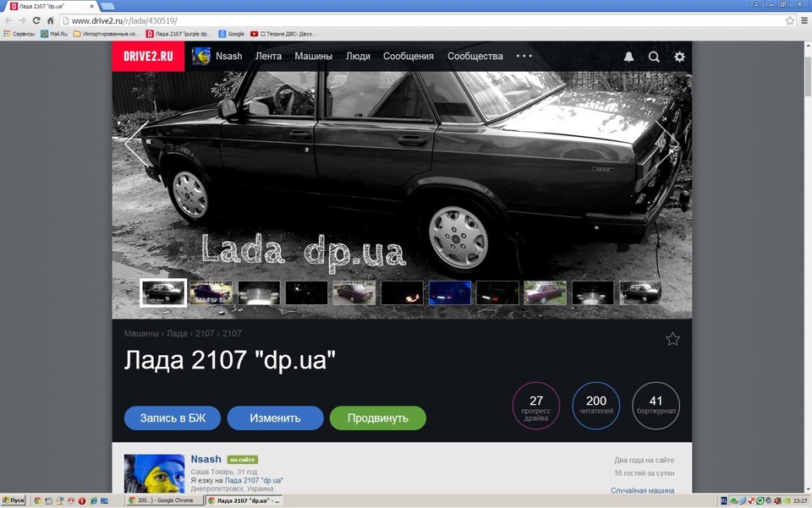Switch keyboard language indicator in tray
Viewport: 812px width, 508px height.
[x=724, y=500]
